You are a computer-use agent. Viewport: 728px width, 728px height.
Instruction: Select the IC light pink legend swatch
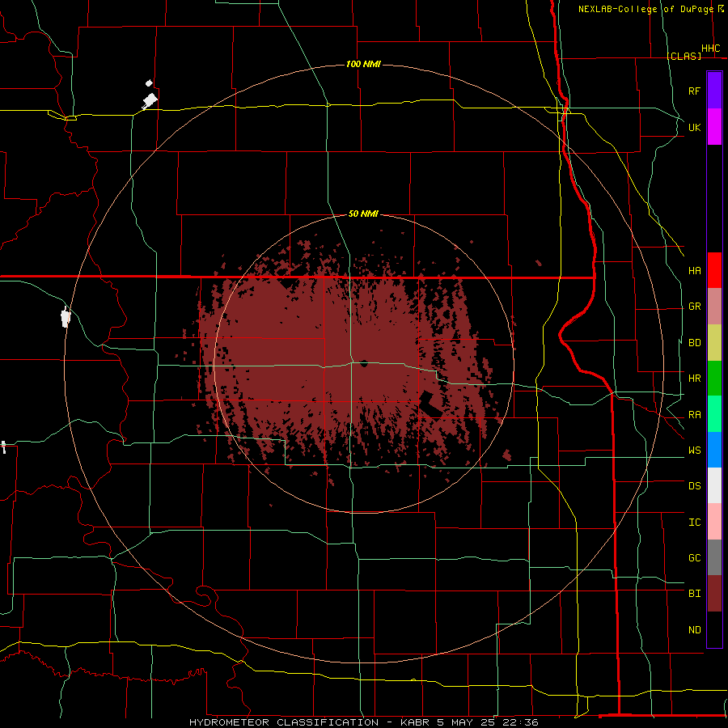(x=714, y=522)
